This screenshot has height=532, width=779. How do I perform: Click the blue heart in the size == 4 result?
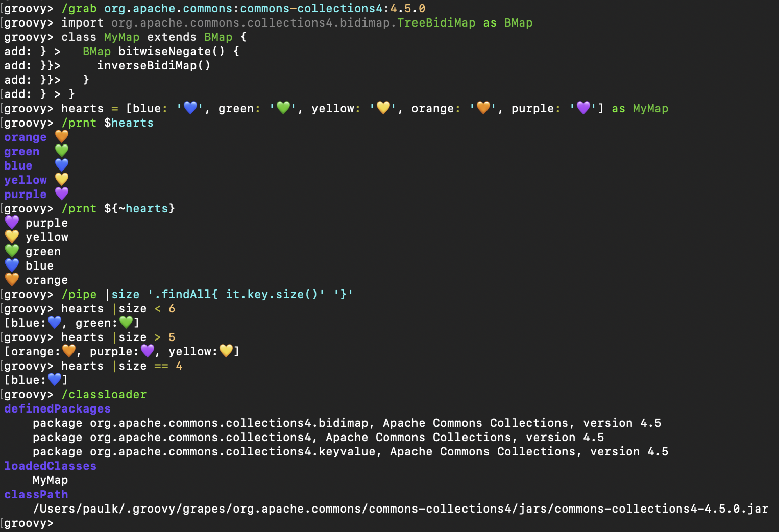click(55, 380)
